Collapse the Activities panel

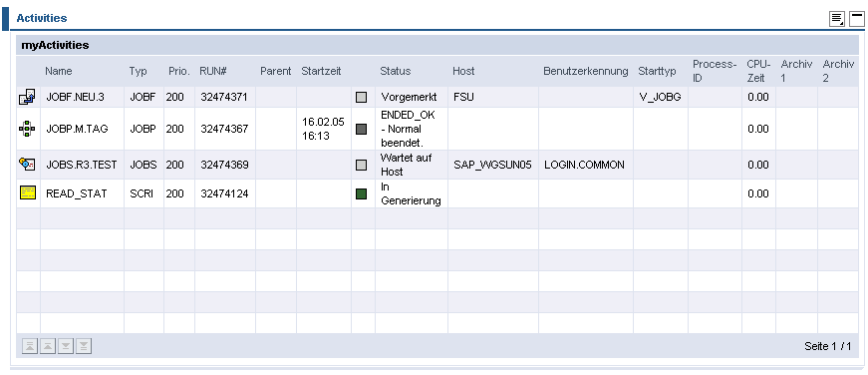point(856,19)
